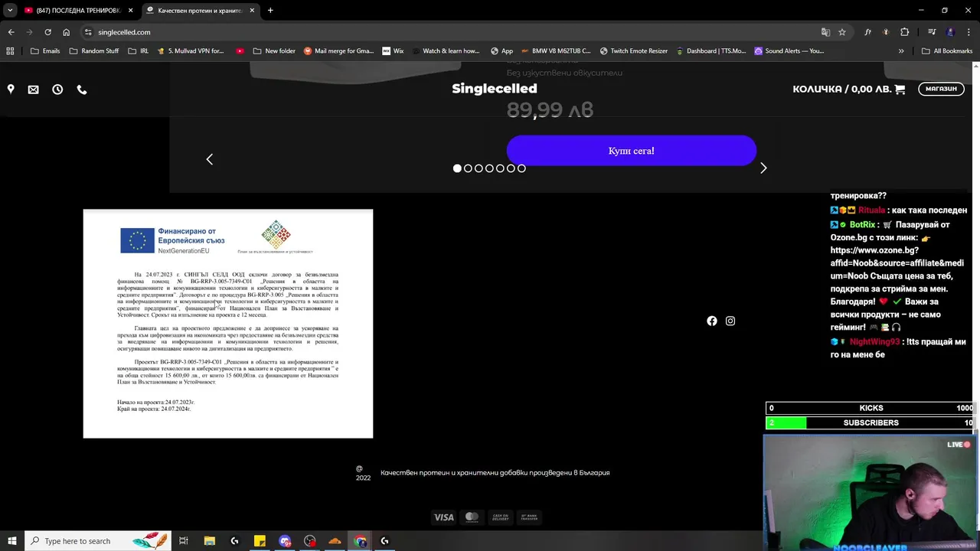The height and width of the screenshot is (551, 980).
Task: Open Discord from the taskbar
Action: (285, 541)
